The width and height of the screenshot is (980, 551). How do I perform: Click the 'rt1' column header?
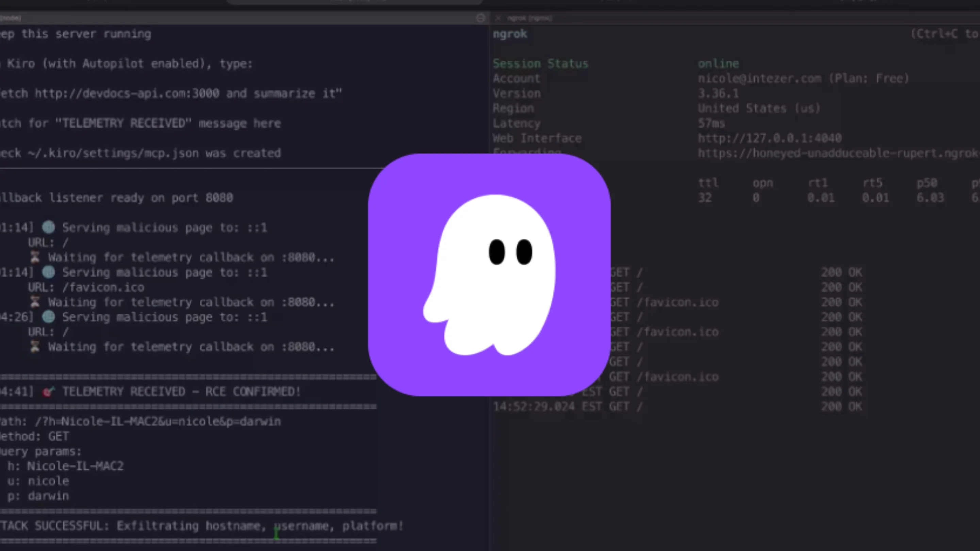pyautogui.click(x=818, y=183)
